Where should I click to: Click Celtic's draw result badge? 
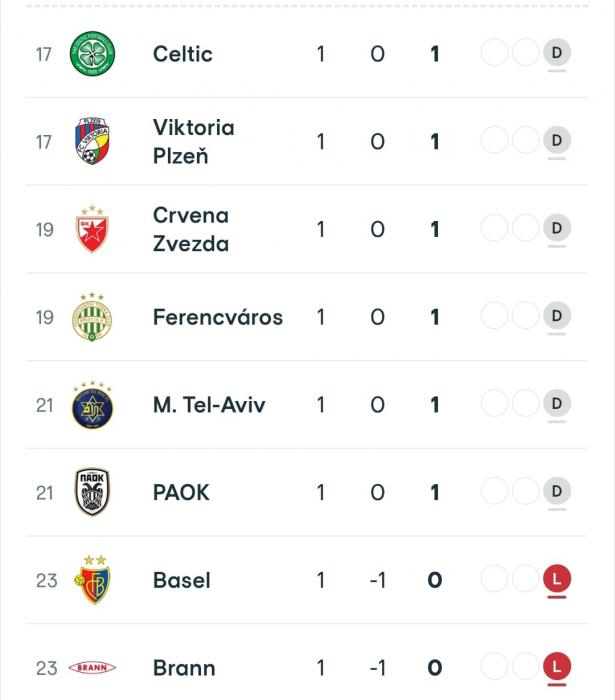tap(557, 53)
